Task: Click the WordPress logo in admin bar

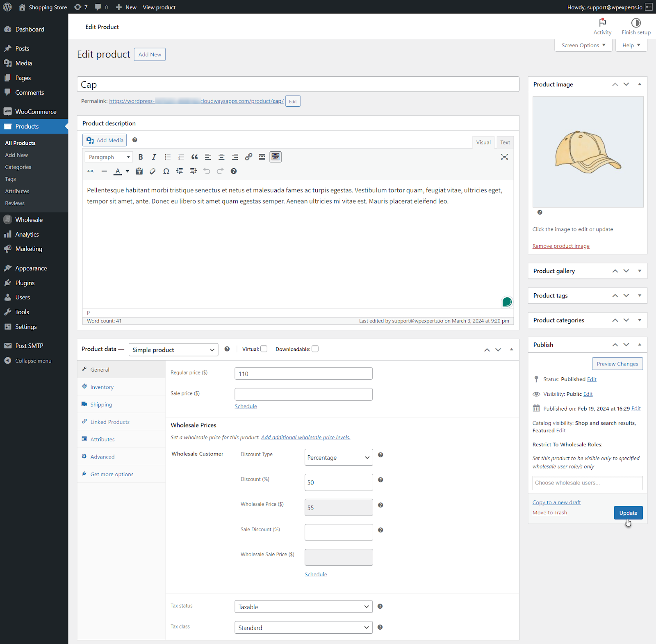Action: [x=7, y=7]
